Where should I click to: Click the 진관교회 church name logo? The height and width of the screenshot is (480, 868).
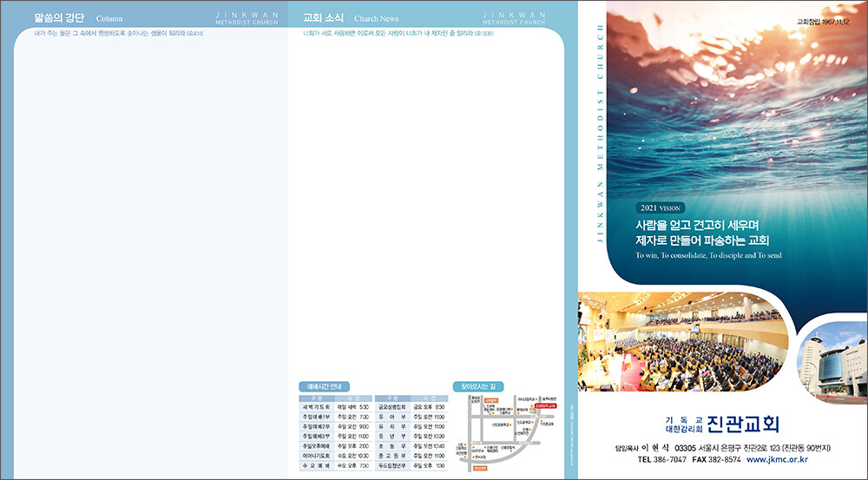click(743, 424)
